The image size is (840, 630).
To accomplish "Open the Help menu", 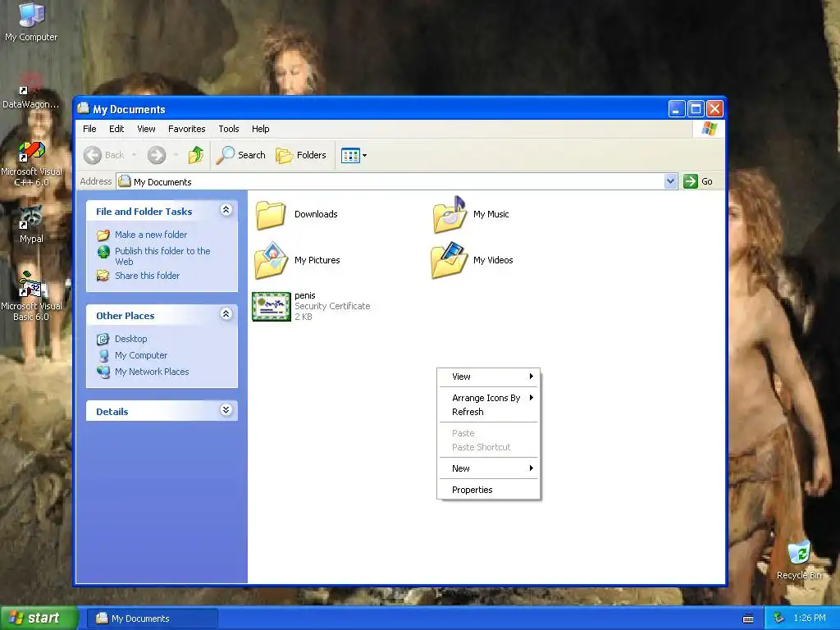I will pyautogui.click(x=260, y=129).
